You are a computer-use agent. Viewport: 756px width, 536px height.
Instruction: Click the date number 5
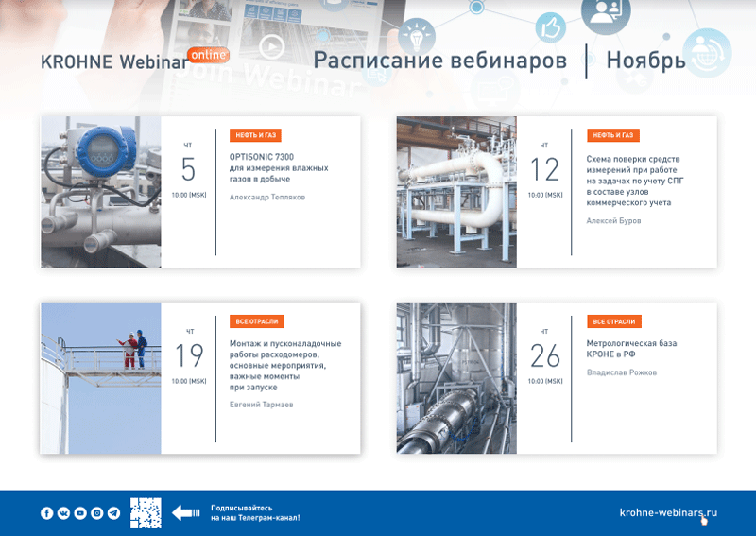point(188,169)
